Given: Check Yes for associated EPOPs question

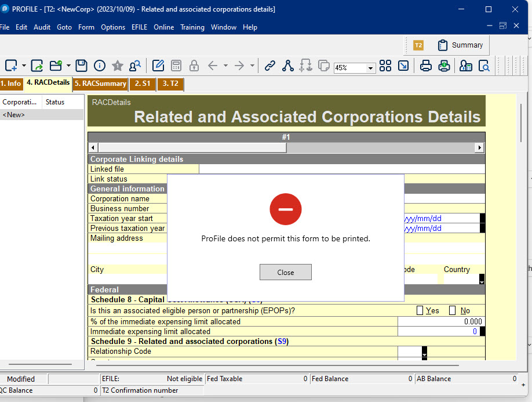Looking at the screenshot, I should click(420, 310).
